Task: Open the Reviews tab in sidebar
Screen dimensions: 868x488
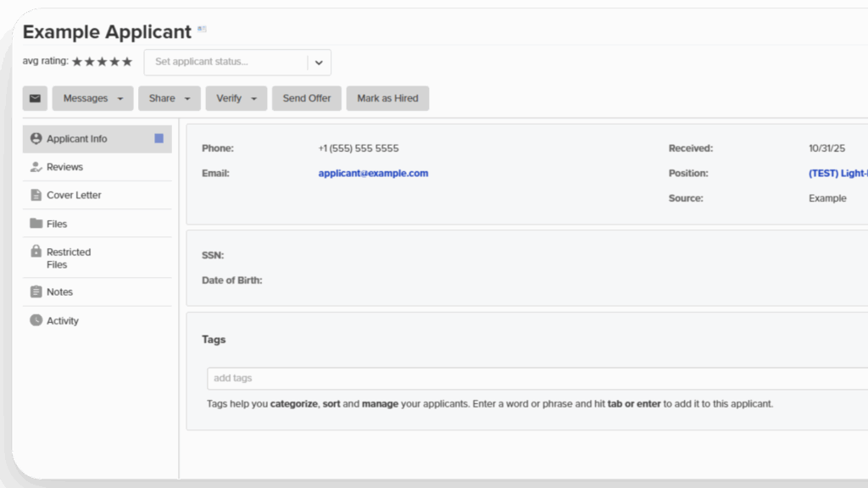Action: tap(64, 167)
